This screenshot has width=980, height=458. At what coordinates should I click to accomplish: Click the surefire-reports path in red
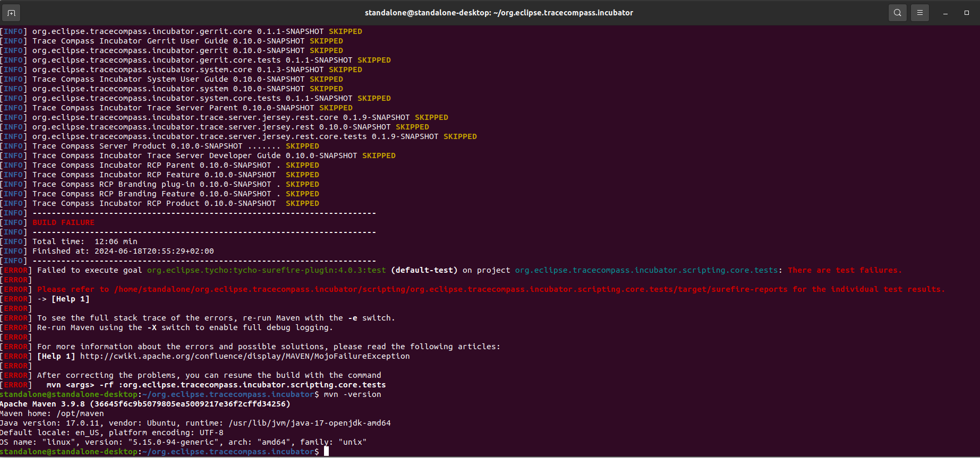point(451,289)
